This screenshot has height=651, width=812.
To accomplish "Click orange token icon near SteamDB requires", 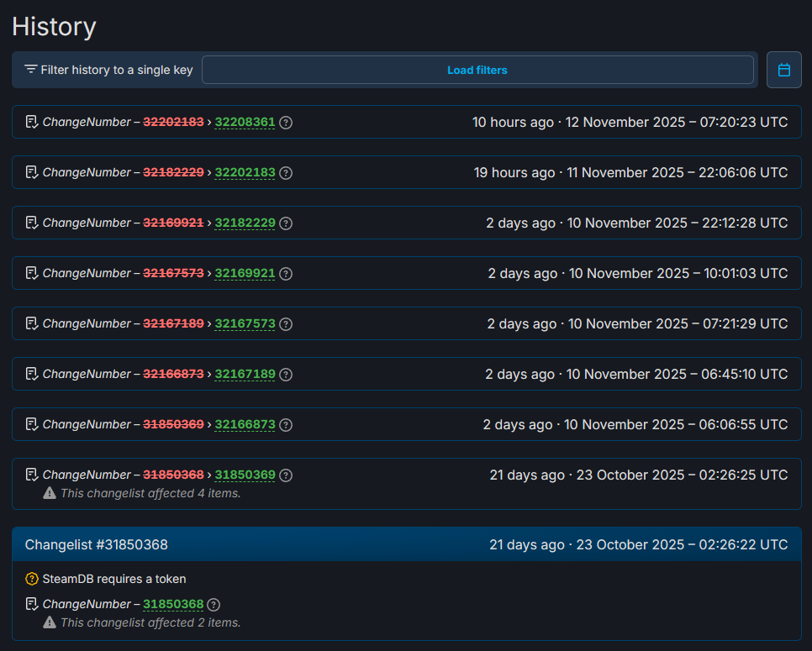I will pos(32,579).
